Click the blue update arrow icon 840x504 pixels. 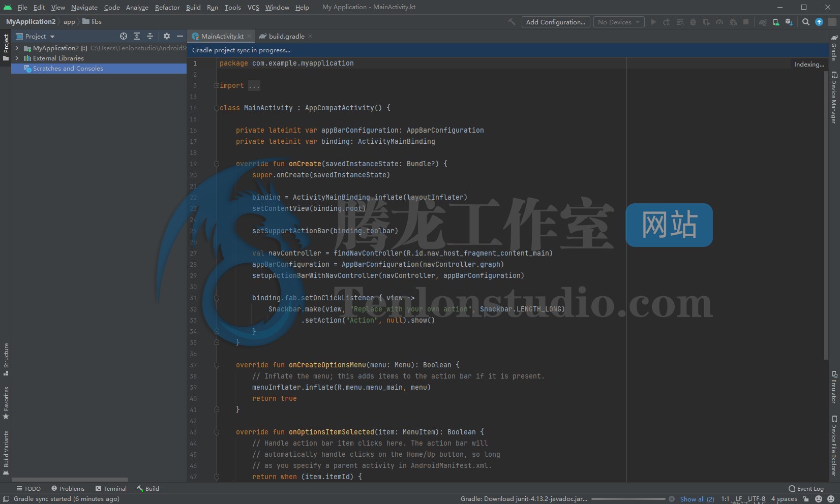click(x=819, y=22)
